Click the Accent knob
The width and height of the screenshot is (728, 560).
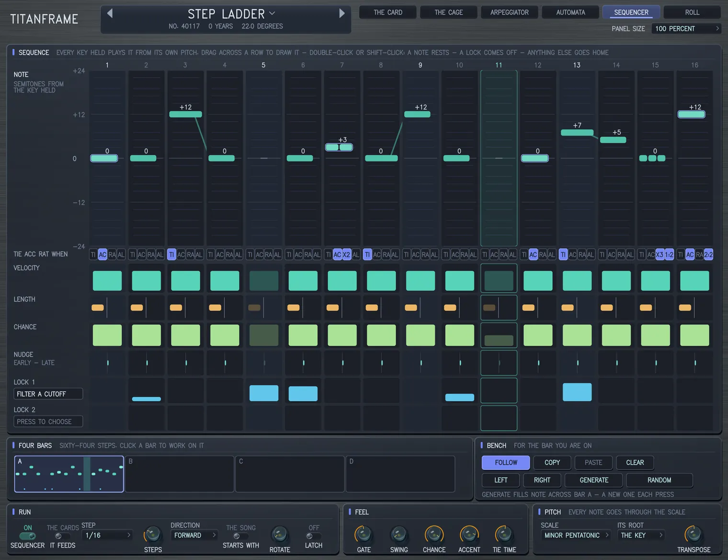[469, 534]
